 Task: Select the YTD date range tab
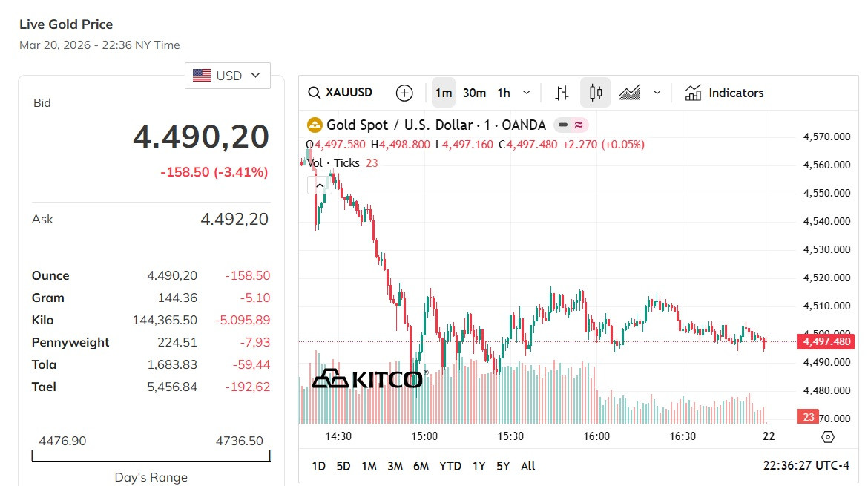450,466
